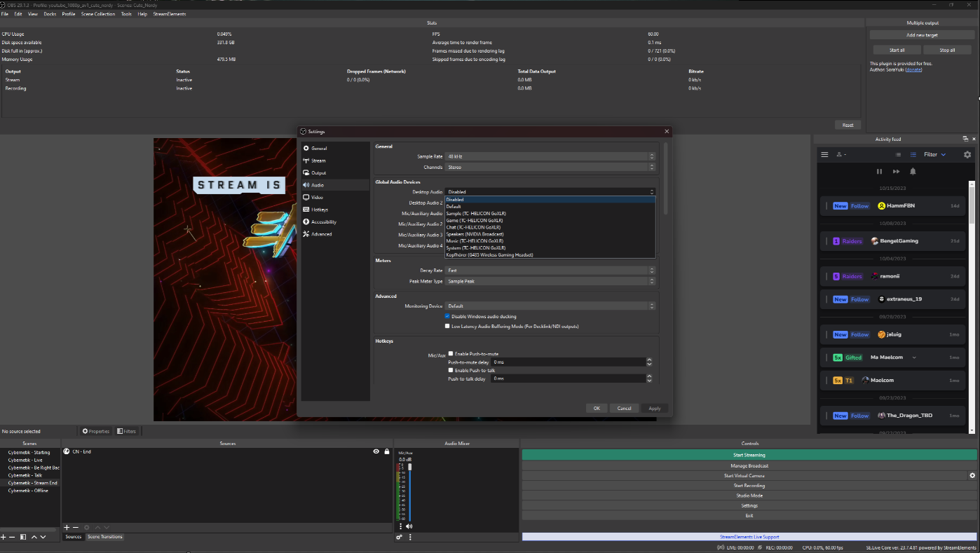The height and width of the screenshot is (553, 980).
Task: Open the File menu
Action: pyautogui.click(x=5, y=14)
